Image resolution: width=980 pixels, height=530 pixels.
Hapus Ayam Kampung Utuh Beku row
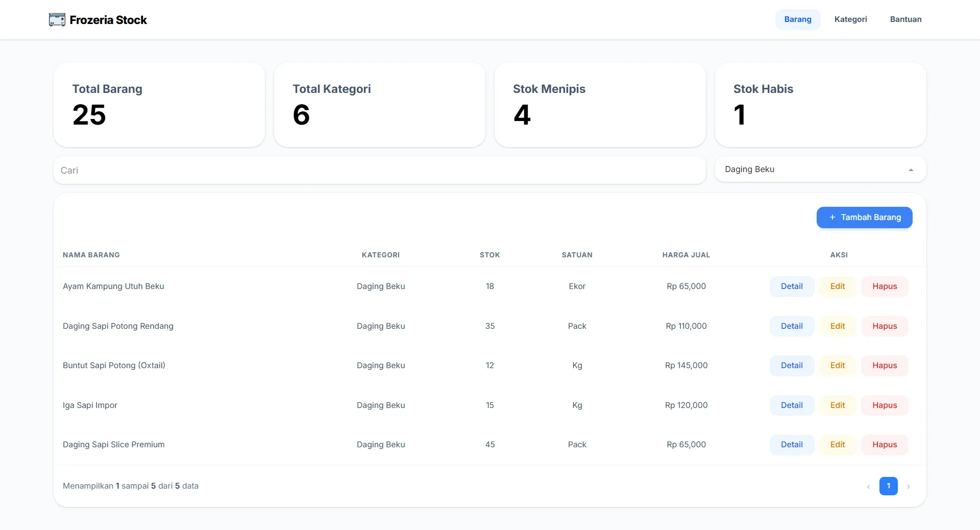[884, 286]
